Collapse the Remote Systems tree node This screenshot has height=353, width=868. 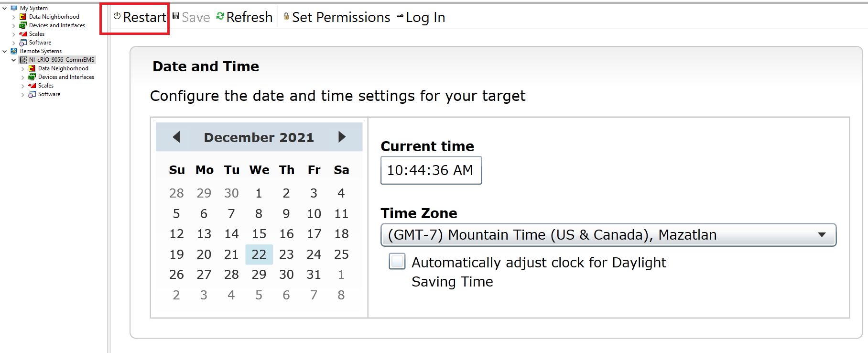[x=4, y=51]
